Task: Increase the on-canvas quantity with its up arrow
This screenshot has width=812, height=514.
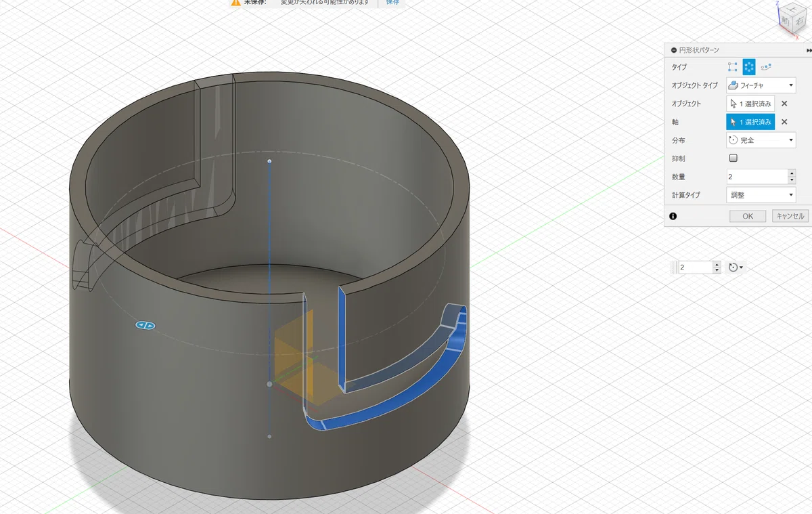Action: point(717,265)
